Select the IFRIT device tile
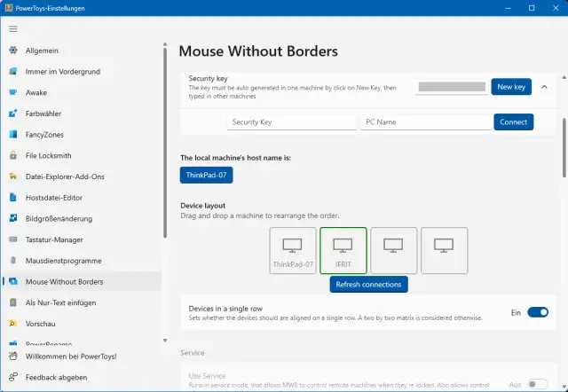Viewport: 568px width, 392px height. pyautogui.click(x=343, y=251)
